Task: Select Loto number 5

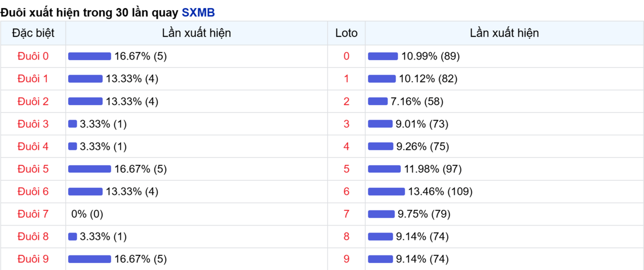Action: [x=346, y=169]
